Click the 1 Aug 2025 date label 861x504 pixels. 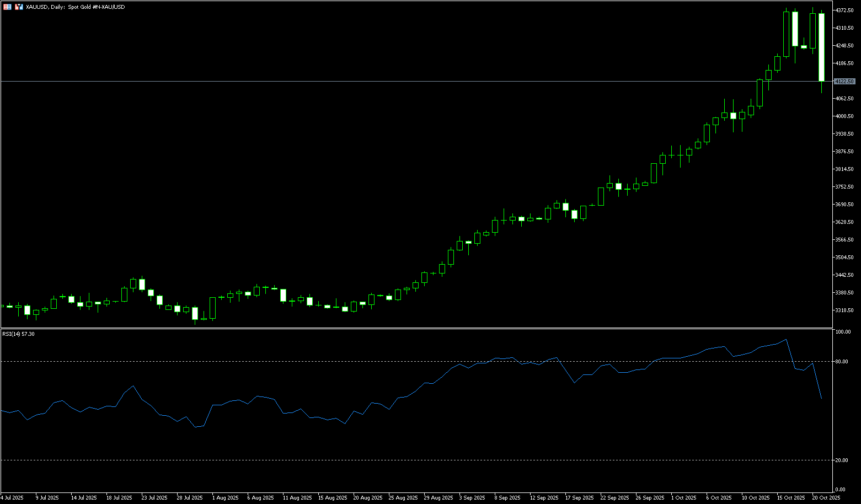pyautogui.click(x=225, y=498)
